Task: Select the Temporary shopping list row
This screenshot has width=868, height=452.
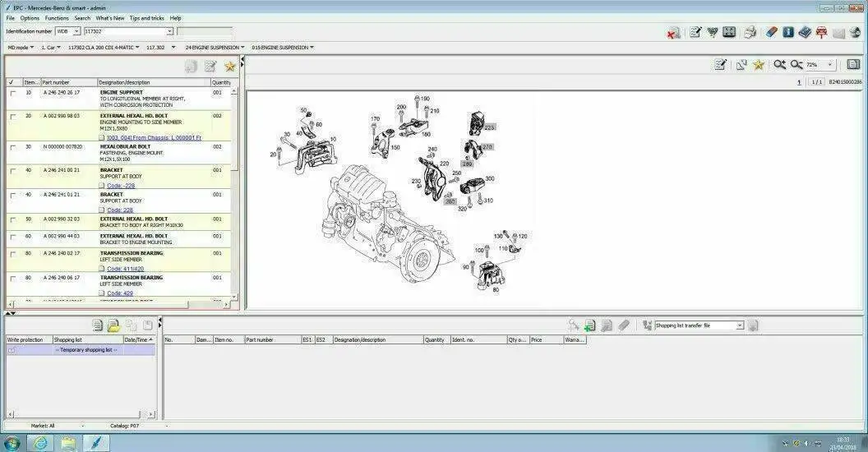Action: tap(81, 350)
